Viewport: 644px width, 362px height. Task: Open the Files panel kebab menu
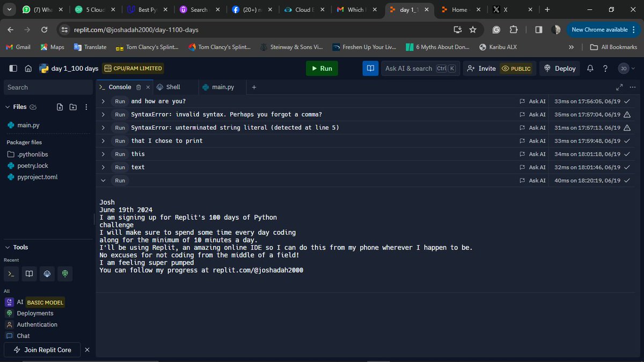pyautogui.click(x=86, y=107)
